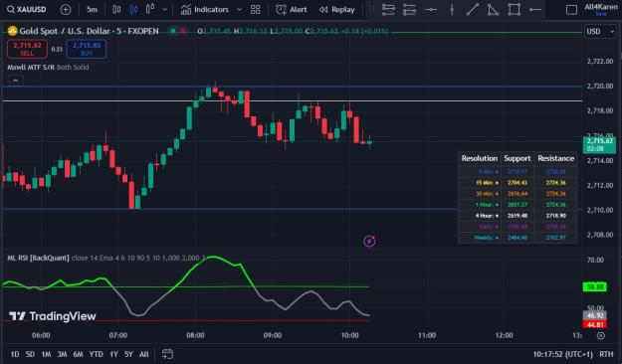622x364 pixels.
Task: Create a new Alert
Action: pyautogui.click(x=292, y=10)
